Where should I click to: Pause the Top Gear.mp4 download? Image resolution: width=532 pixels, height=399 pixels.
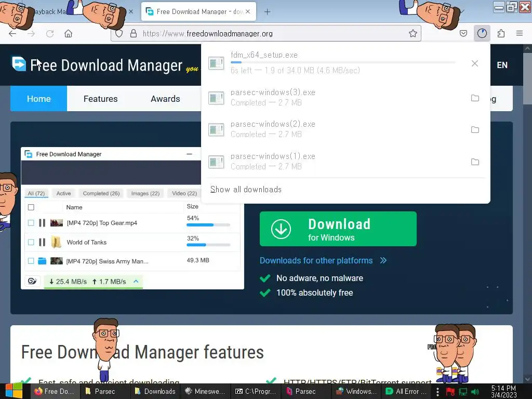coord(42,223)
